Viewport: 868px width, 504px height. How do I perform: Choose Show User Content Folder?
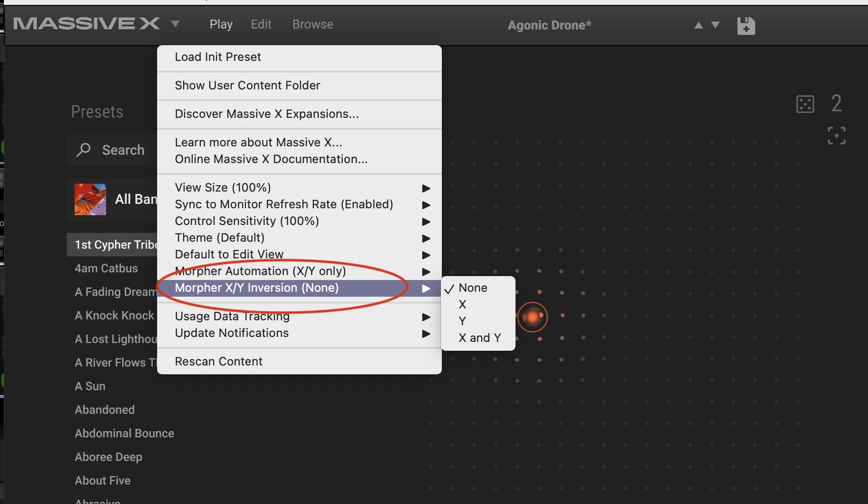point(299,85)
